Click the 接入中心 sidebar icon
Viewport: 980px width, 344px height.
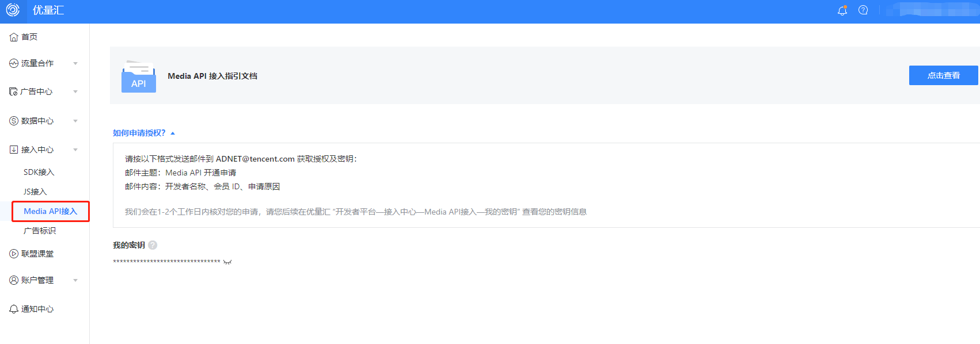[x=14, y=150]
